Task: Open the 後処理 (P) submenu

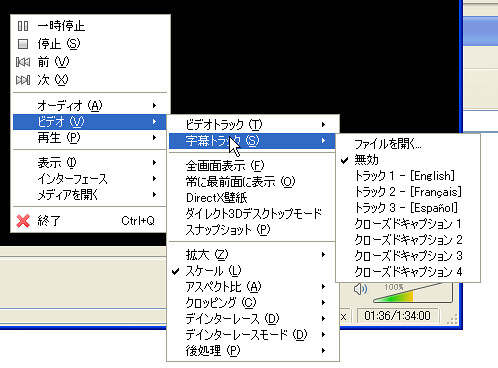Action: click(x=253, y=351)
